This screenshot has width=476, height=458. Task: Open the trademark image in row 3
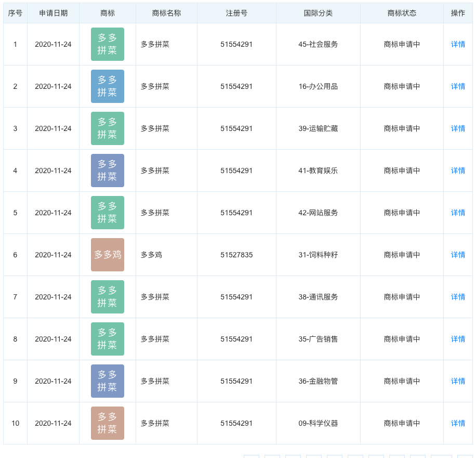point(108,128)
